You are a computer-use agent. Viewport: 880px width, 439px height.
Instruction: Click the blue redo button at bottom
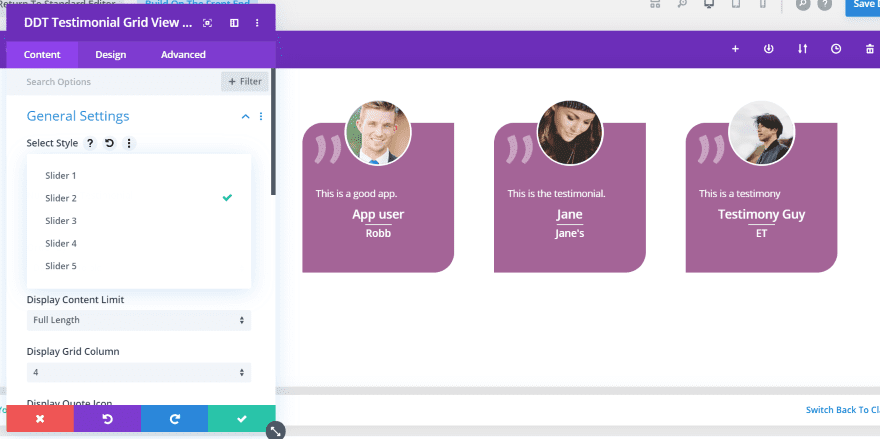(x=175, y=419)
